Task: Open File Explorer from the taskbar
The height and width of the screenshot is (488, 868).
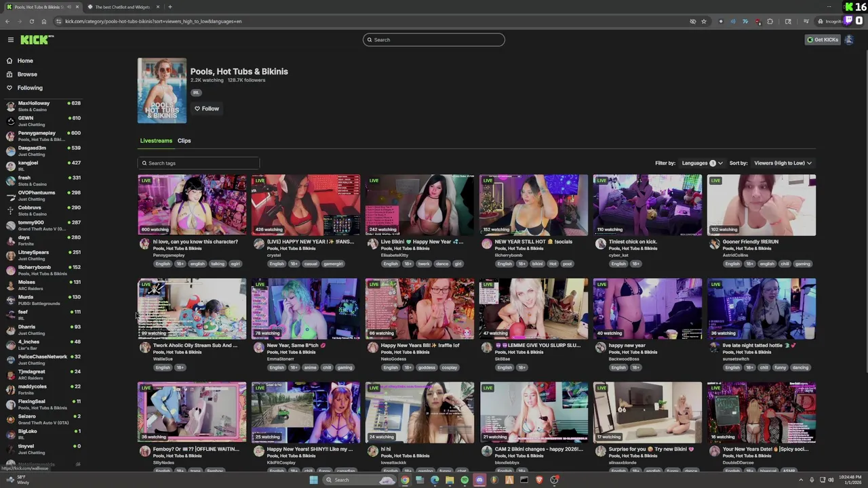Action: coord(450,480)
